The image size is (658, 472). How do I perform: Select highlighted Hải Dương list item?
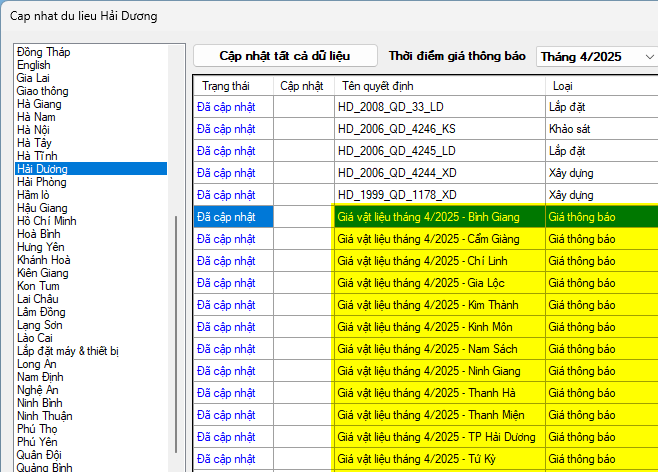click(91, 169)
